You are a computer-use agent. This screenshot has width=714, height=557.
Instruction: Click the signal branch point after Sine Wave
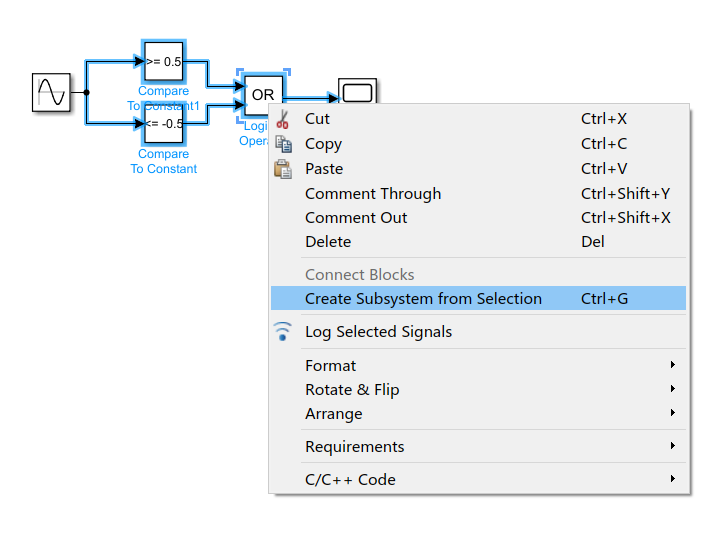87,93
